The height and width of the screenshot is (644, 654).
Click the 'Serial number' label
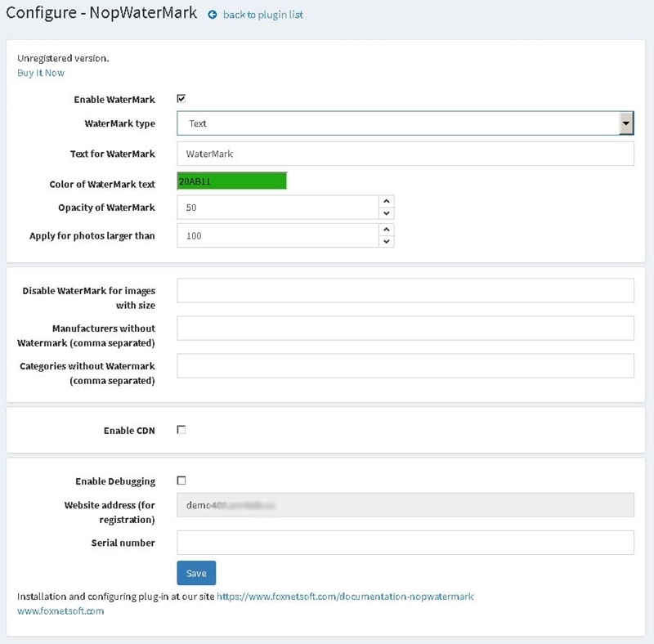123,543
